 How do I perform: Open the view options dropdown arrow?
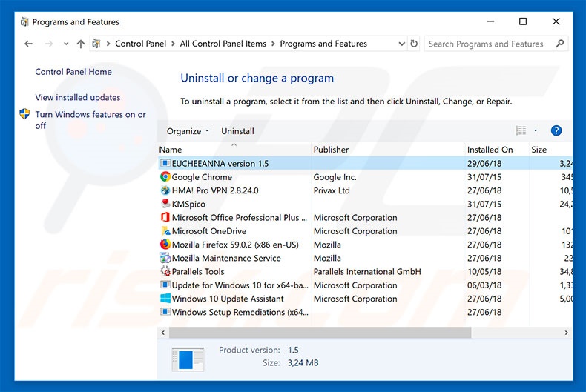point(536,130)
